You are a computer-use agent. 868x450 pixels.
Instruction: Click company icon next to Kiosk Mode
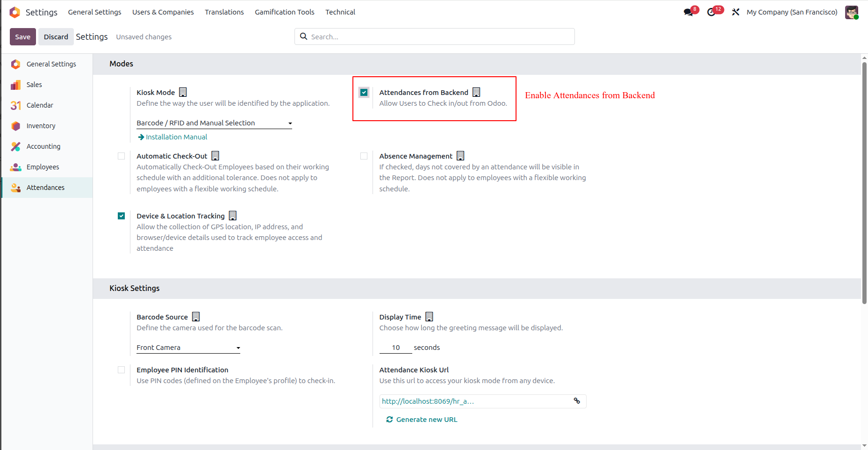183,92
